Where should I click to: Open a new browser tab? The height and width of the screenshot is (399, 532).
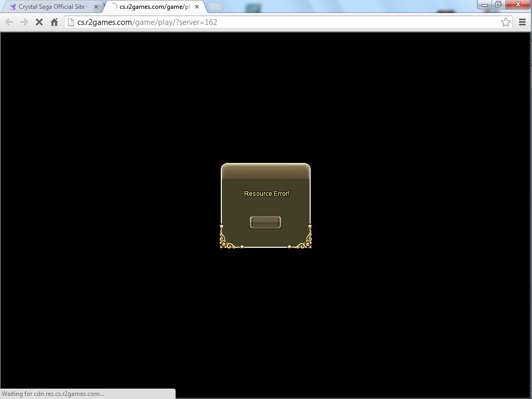click(x=215, y=7)
